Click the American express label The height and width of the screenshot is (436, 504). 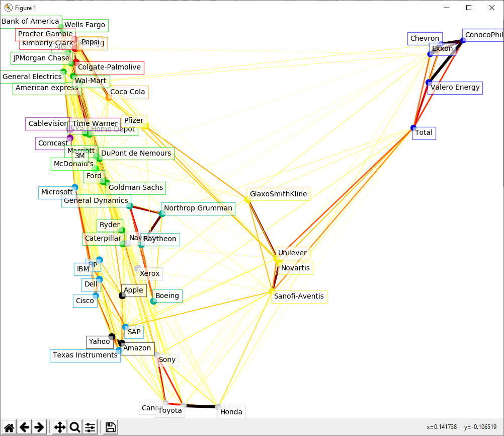47,88
